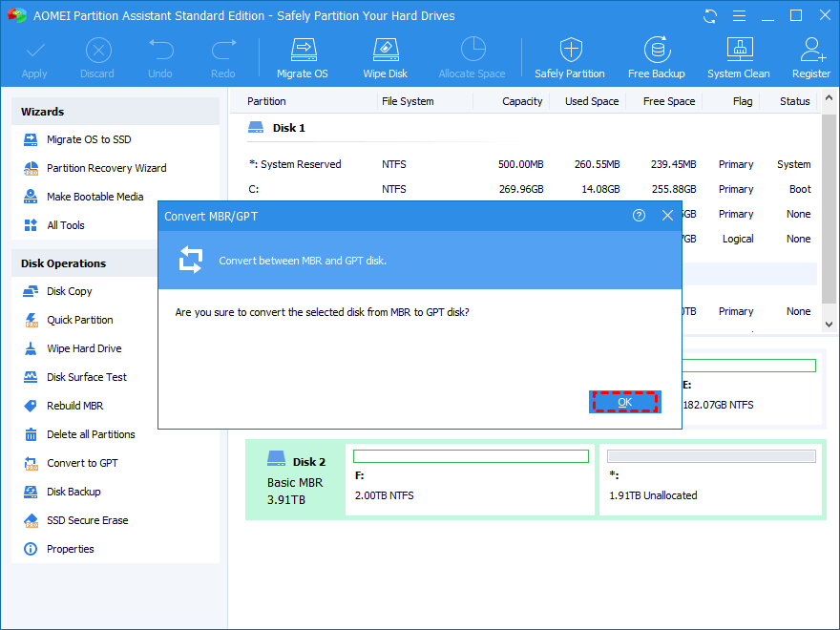Click the Flag column header
Screen dimensions: 840x630
click(743, 101)
